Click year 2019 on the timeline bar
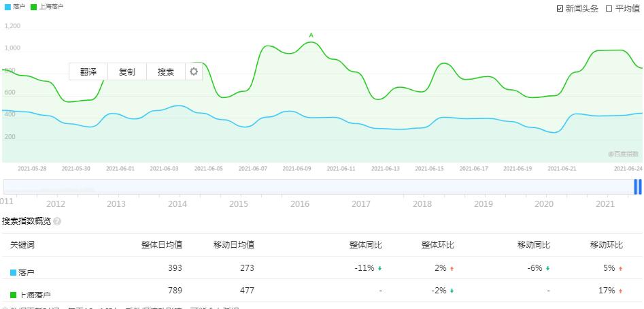The width and height of the screenshot is (644, 309). pos(484,204)
